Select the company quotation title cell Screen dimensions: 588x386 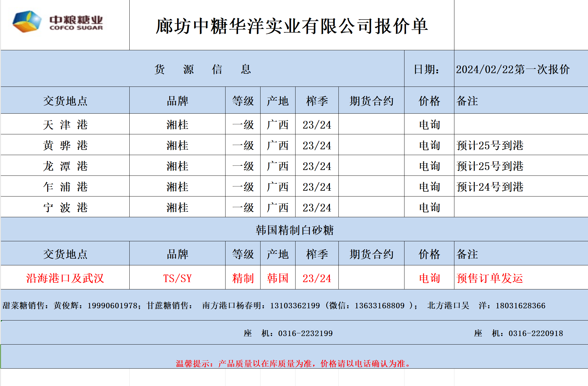tap(292, 26)
